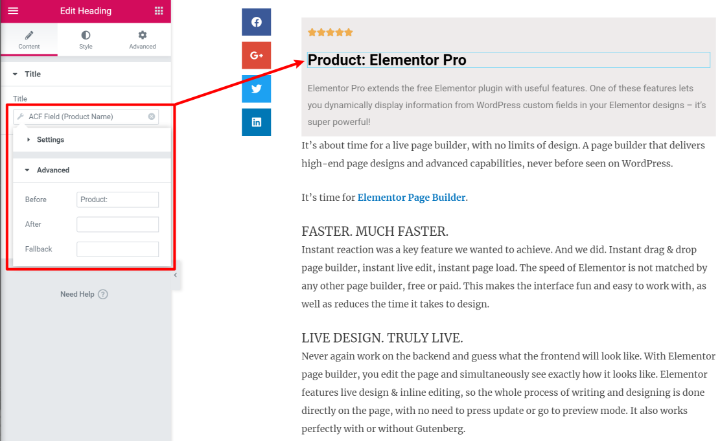Open the Need Help link
Viewport: 720px width, 441px height.
pyautogui.click(x=84, y=294)
